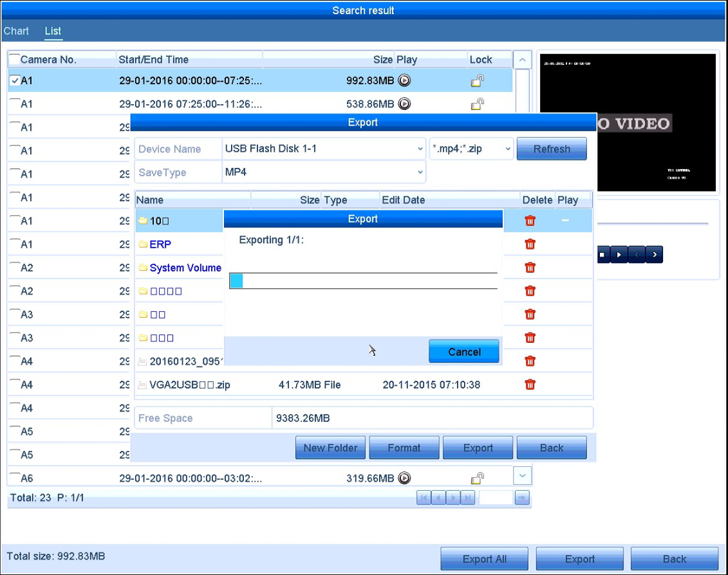Click the stop playback button in preview
The image size is (728, 575).
[x=602, y=254]
